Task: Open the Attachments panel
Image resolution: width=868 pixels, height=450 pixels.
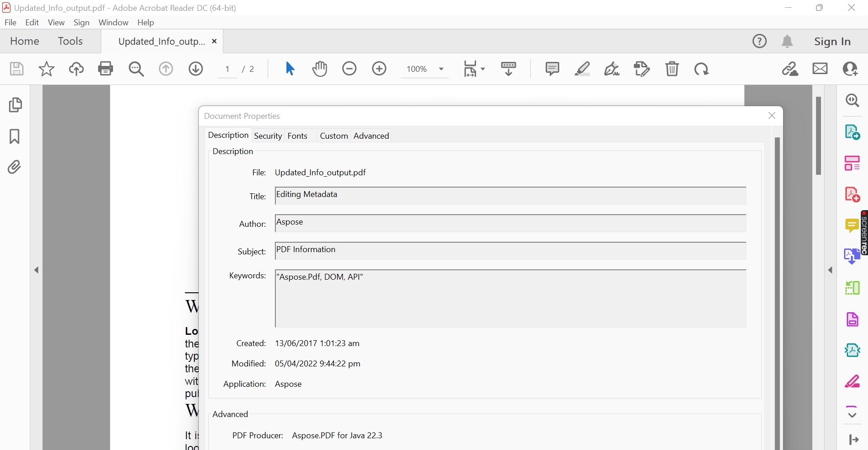Action: click(x=14, y=167)
